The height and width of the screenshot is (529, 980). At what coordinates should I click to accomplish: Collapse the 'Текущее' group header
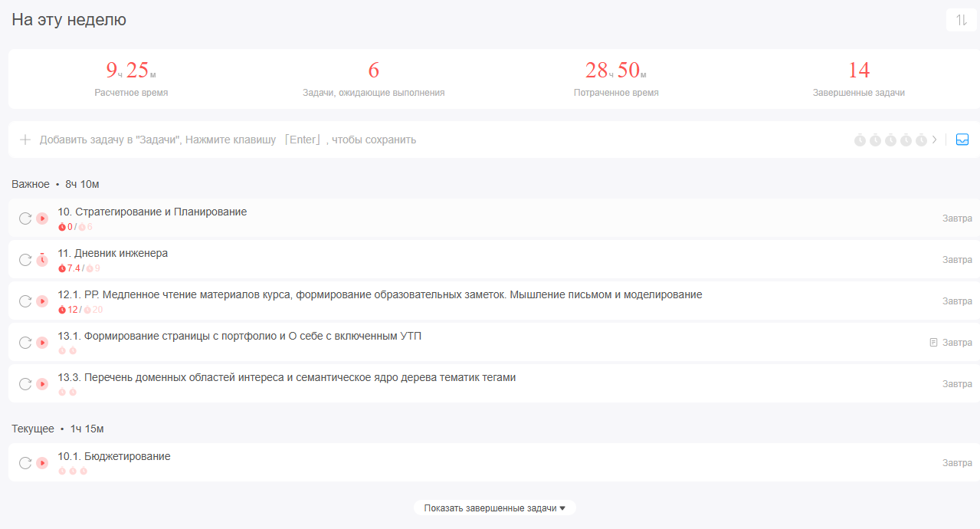(x=33, y=429)
